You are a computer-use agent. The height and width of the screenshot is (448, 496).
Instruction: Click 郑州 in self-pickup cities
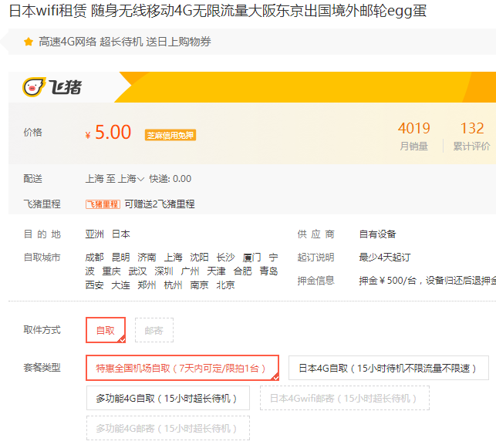[x=147, y=285]
